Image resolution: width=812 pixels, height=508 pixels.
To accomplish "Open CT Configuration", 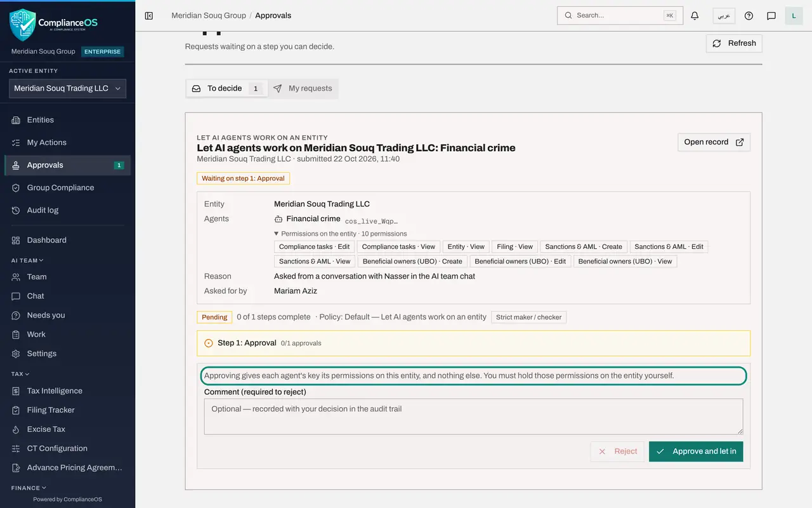I will pyautogui.click(x=67, y=448).
